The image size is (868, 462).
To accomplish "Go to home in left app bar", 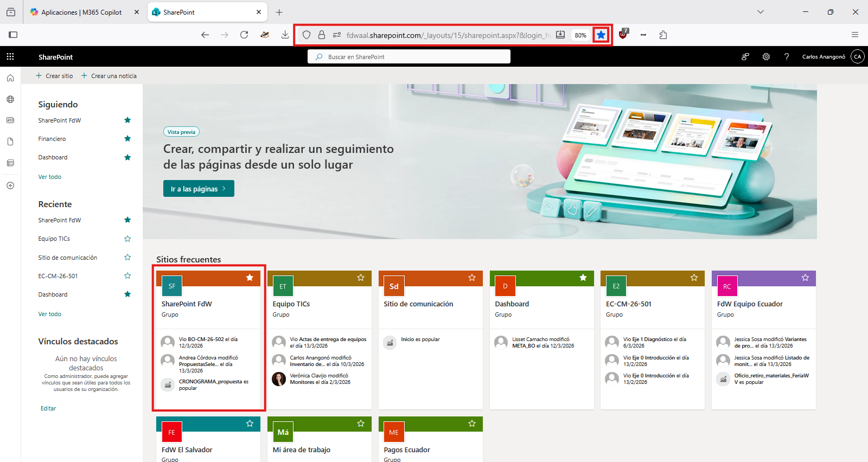I will 10,78.
